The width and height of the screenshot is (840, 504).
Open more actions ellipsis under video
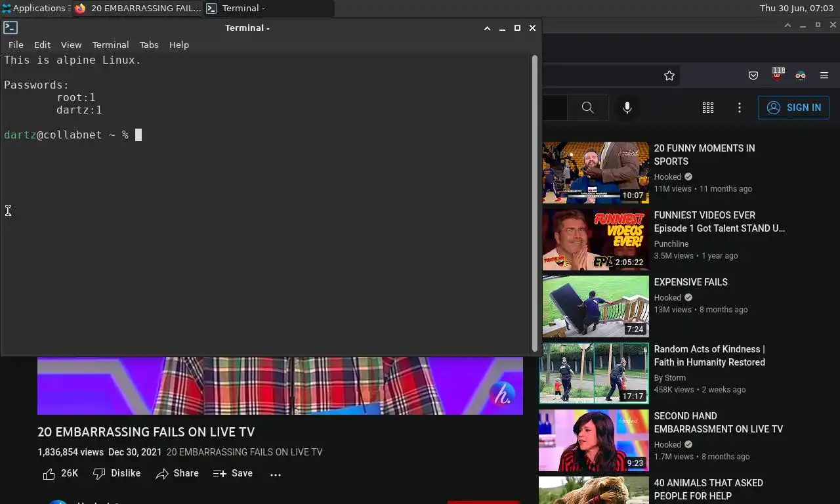tap(276, 474)
